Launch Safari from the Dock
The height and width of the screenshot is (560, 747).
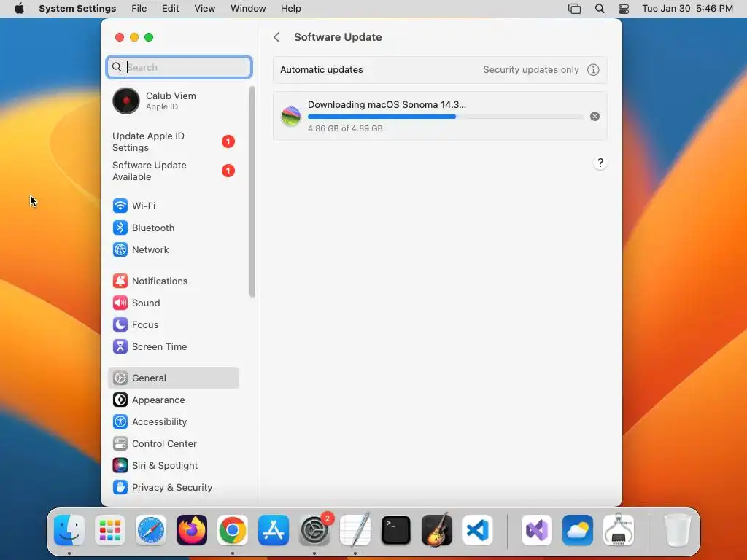point(151,530)
